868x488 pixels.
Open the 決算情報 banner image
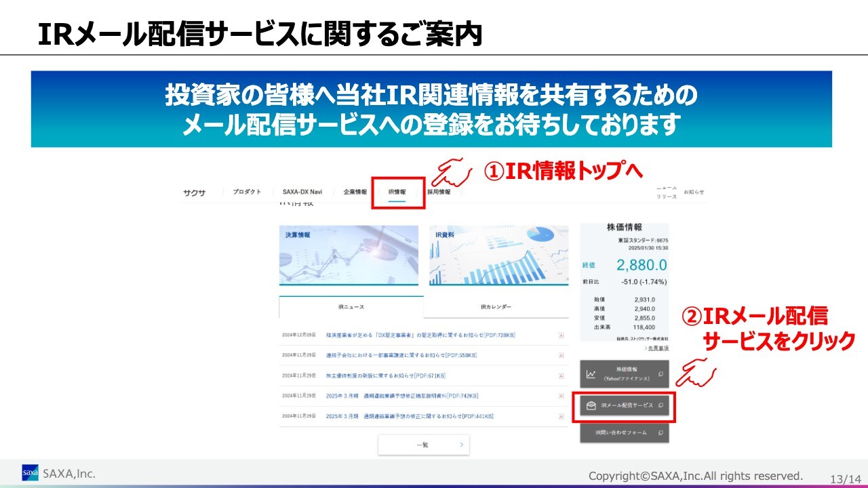pos(349,256)
